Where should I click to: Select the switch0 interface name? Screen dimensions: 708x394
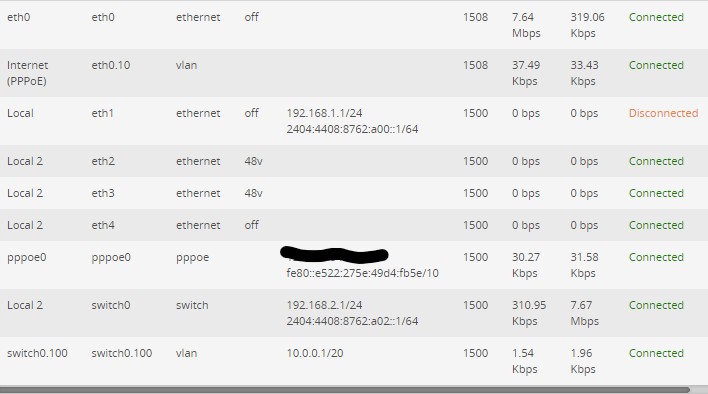[x=111, y=305]
